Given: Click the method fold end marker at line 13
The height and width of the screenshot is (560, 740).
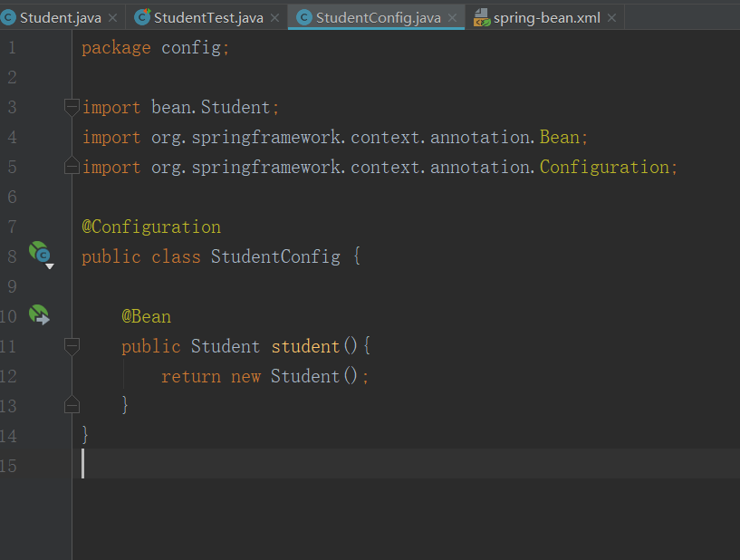Looking at the screenshot, I should point(72,404).
